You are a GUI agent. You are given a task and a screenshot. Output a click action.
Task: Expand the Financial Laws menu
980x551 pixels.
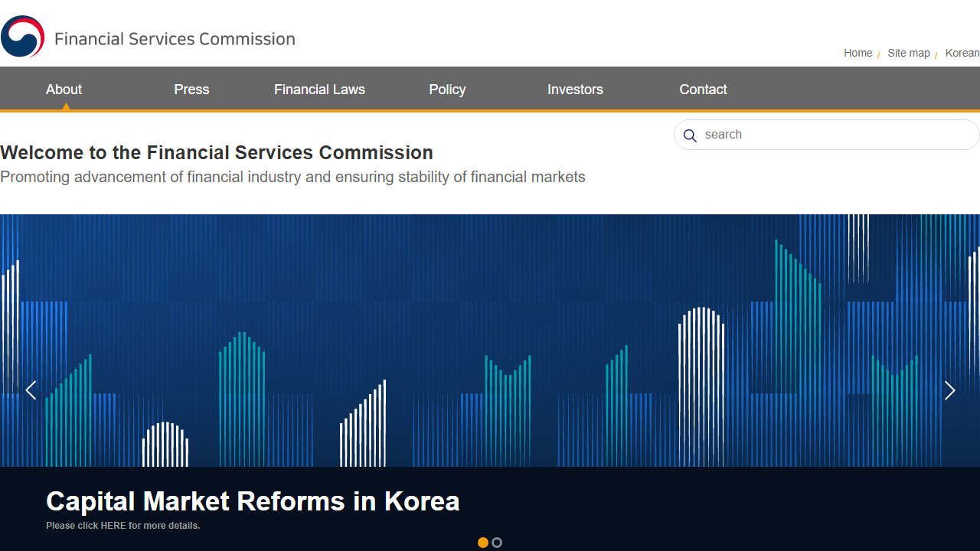point(319,90)
